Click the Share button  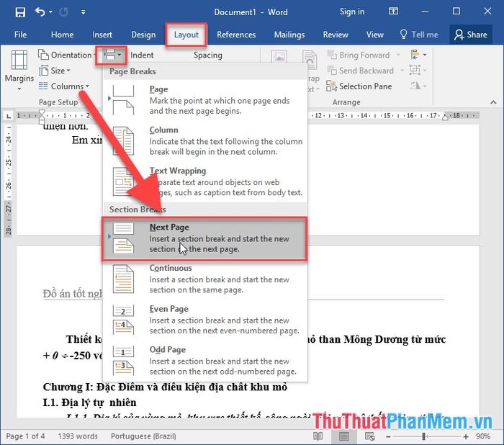[471, 35]
